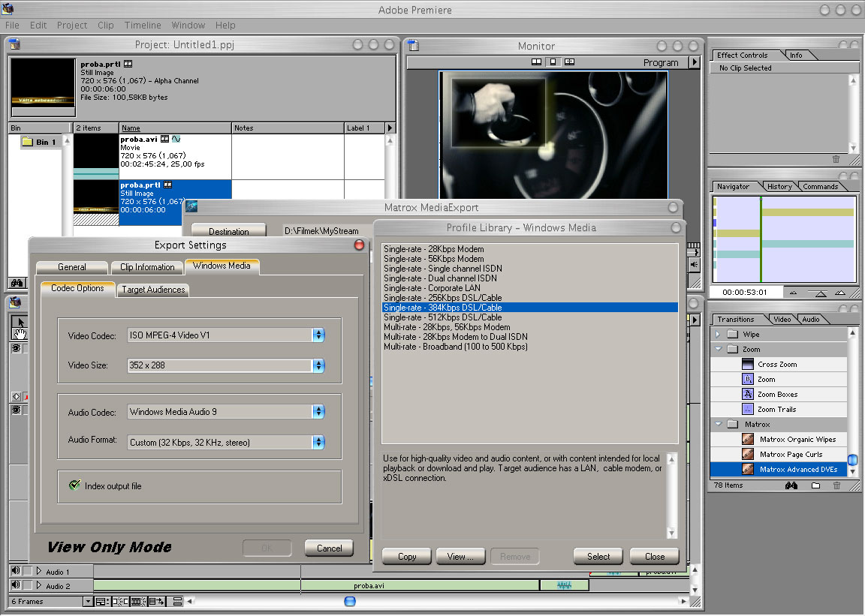Click the New Folder icon in Transitions palette

tap(816, 485)
